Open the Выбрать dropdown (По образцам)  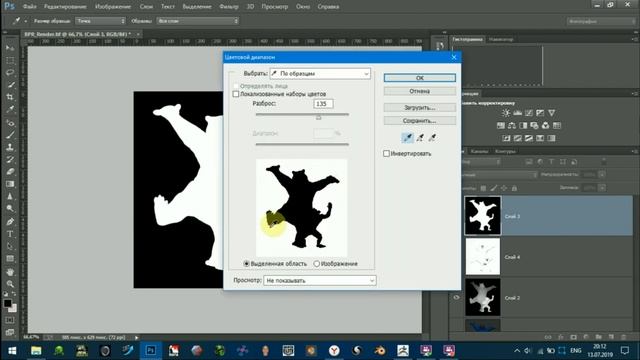[x=320, y=73]
